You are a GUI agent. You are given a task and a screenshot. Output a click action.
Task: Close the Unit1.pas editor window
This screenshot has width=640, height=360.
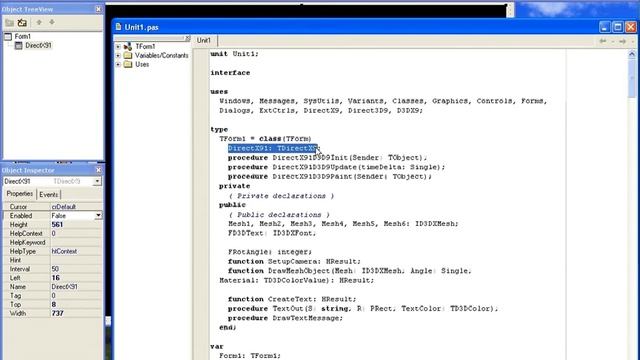click(x=631, y=27)
